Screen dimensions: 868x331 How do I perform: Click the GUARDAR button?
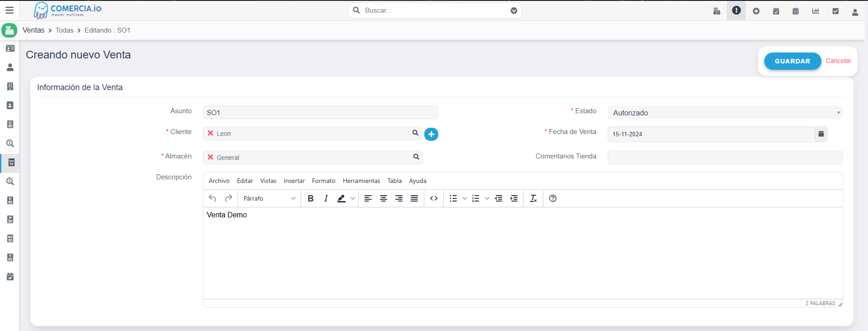tap(792, 61)
